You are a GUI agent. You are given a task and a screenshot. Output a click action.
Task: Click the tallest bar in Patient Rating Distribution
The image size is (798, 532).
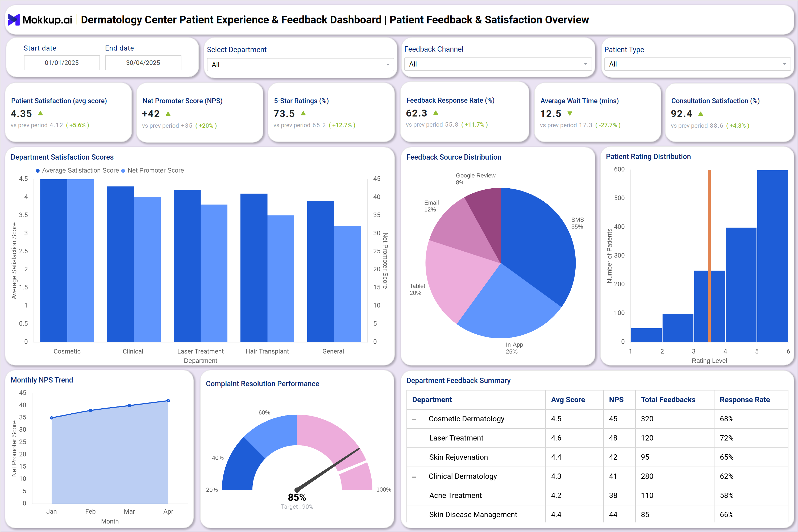point(772,256)
